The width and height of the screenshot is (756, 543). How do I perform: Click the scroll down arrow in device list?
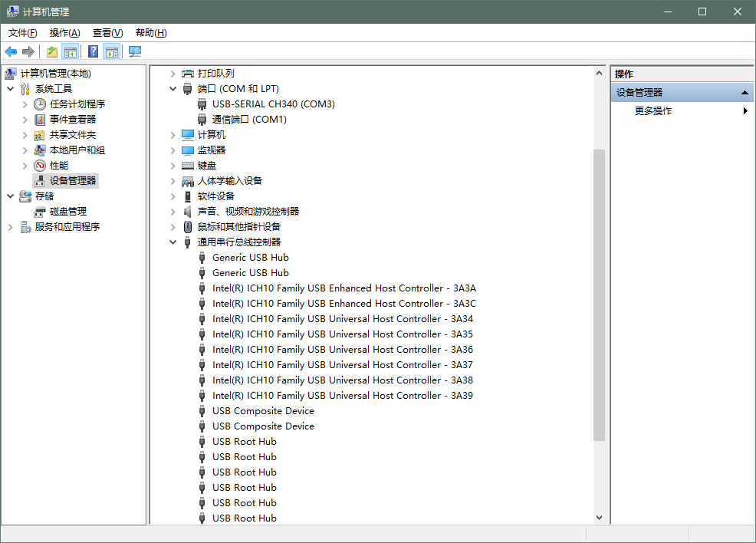pos(599,518)
